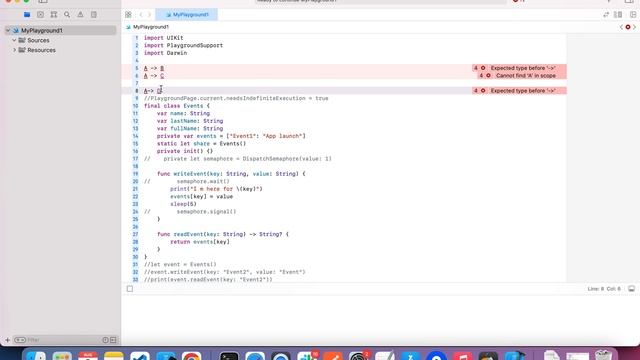The width and height of the screenshot is (640, 360).
Task: Open the related items grid menu
Action: [128, 15]
